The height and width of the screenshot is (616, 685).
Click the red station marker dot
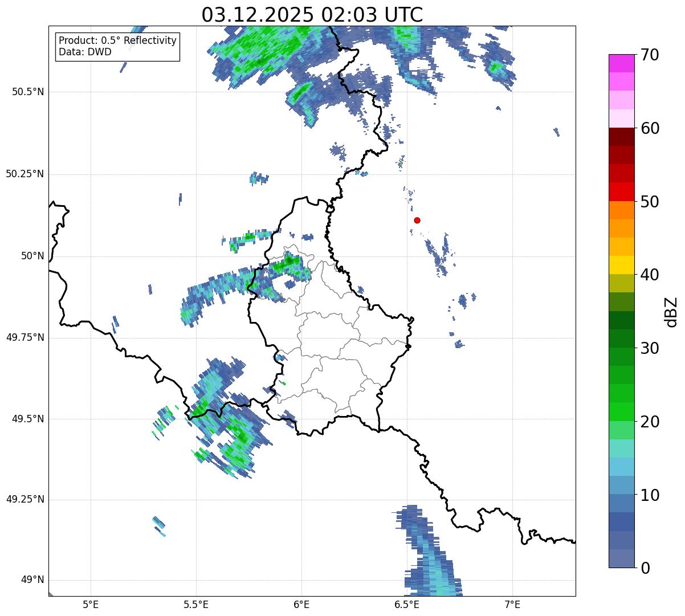(417, 220)
